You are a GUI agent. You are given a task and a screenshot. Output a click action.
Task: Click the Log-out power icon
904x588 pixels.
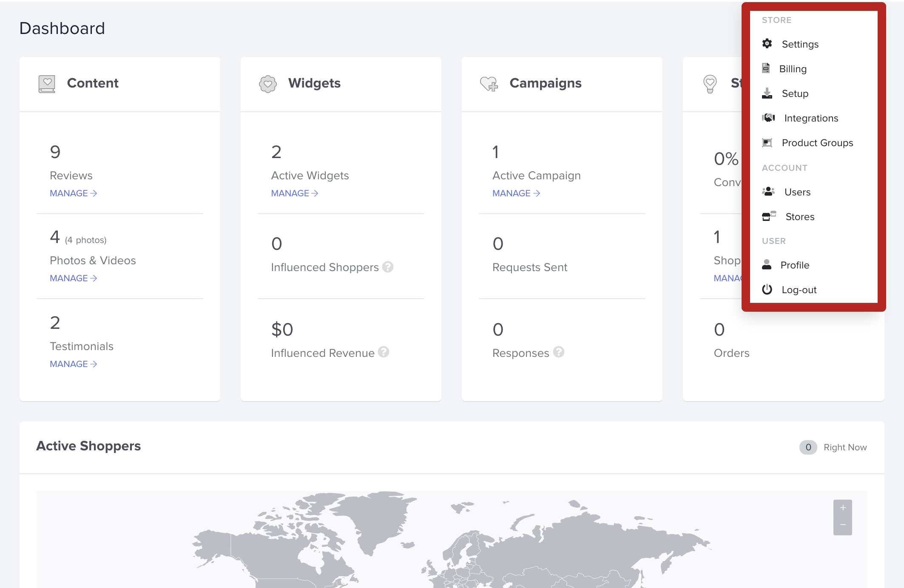(x=767, y=289)
